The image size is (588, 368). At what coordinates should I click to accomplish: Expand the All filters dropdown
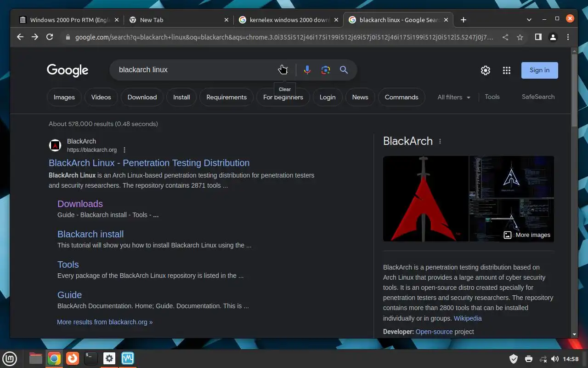[454, 97]
